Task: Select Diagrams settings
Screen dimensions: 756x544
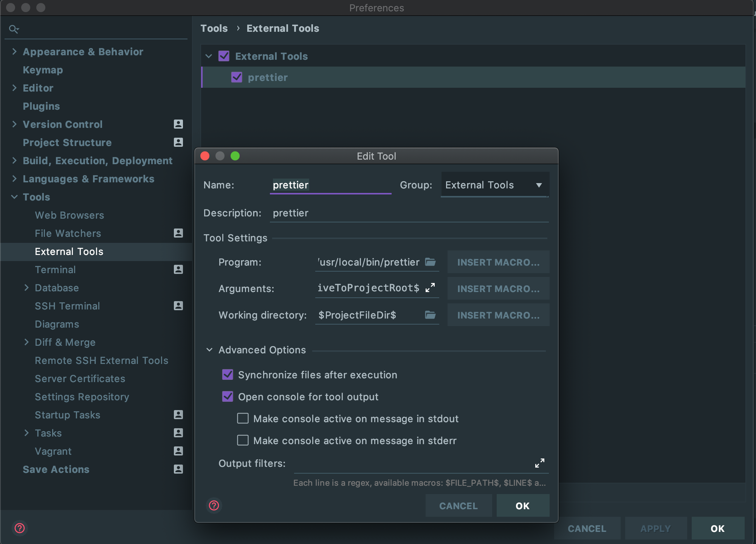Action: [x=57, y=324]
